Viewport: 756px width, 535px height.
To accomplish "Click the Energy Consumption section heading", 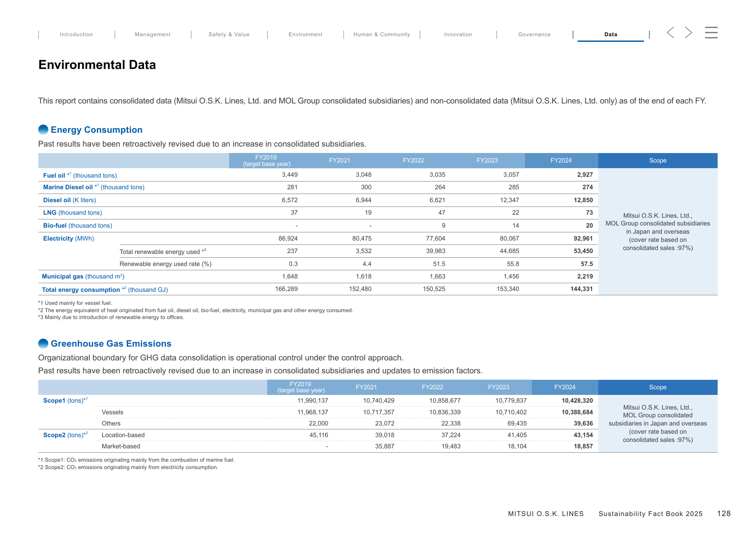I will pos(97,130).
